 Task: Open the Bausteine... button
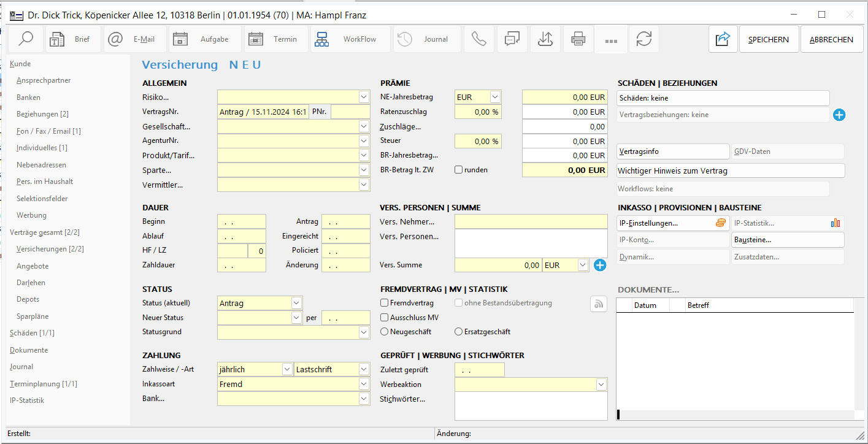click(x=787, y=240)
